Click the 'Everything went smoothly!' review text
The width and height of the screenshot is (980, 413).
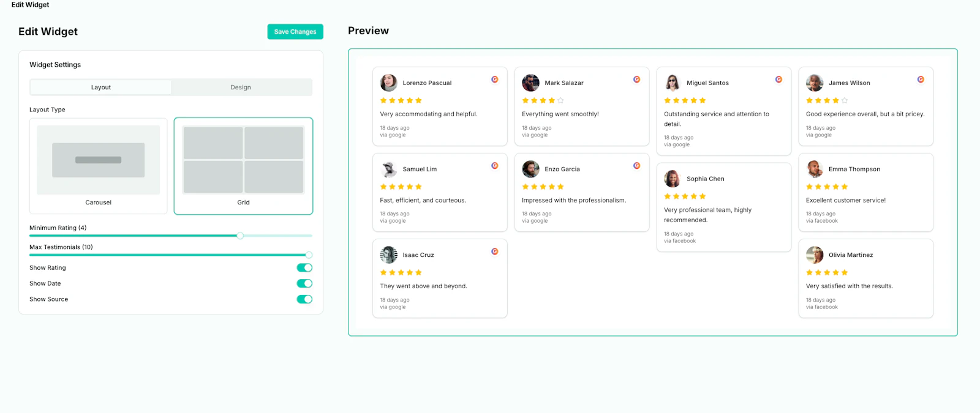(x=560, y=114)
